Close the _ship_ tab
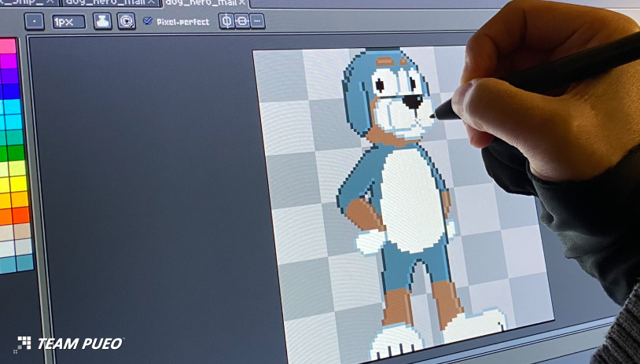Viewport: 640px width, 364px height. (50, 2)
